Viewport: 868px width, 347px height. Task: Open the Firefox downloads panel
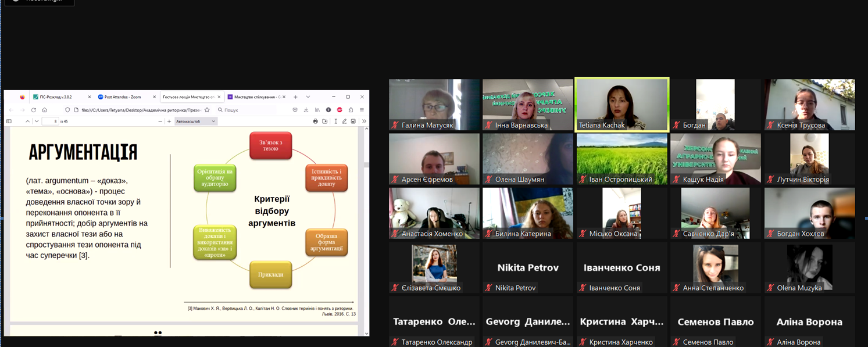pos(306,110)
